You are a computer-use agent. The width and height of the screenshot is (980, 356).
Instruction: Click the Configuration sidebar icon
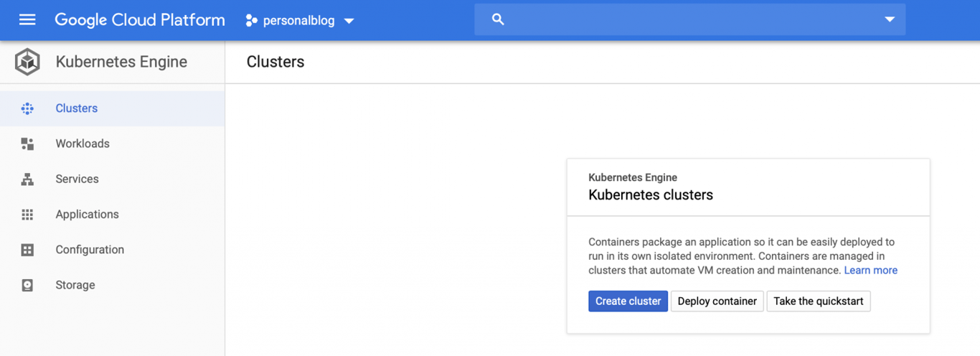[27, 250]
